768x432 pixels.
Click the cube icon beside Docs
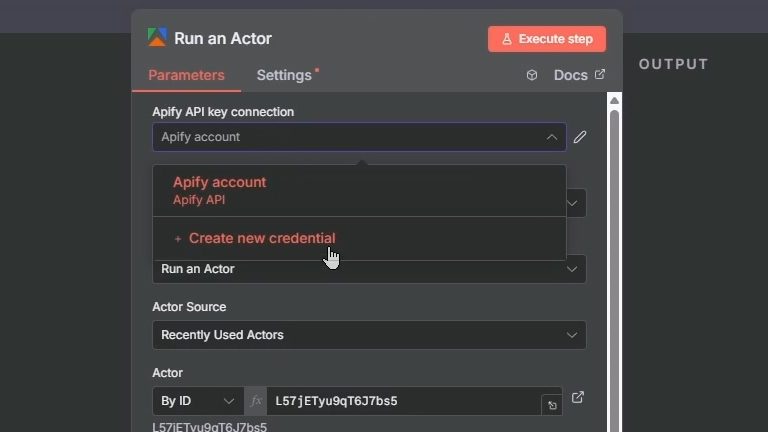point(532,75)
